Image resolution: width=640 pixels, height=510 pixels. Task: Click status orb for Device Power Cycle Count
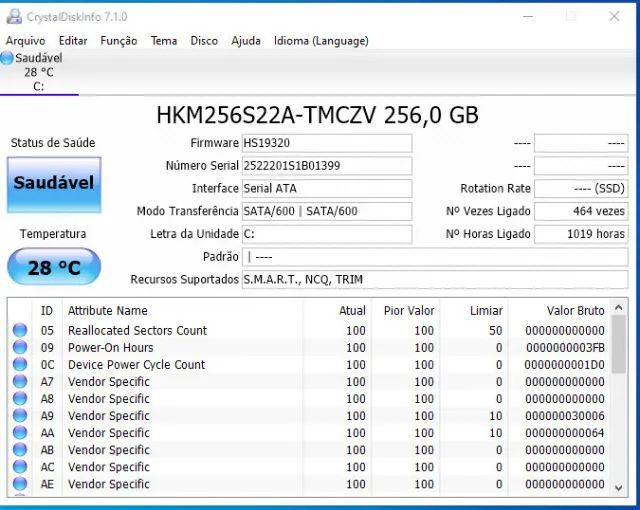click(x=20, y=364)
